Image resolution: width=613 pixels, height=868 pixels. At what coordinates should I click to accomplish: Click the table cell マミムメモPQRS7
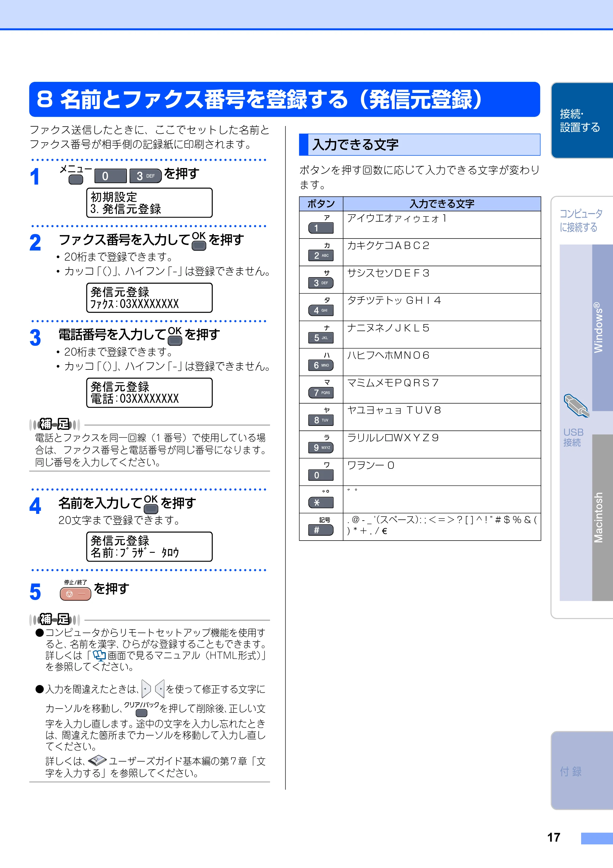tap(442, 389)
